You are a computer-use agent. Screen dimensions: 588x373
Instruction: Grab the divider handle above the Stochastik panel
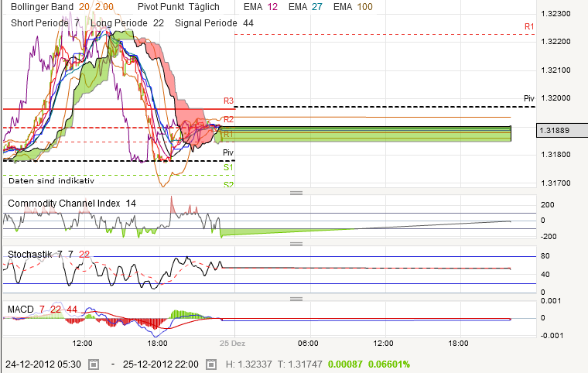pos(296,244)
